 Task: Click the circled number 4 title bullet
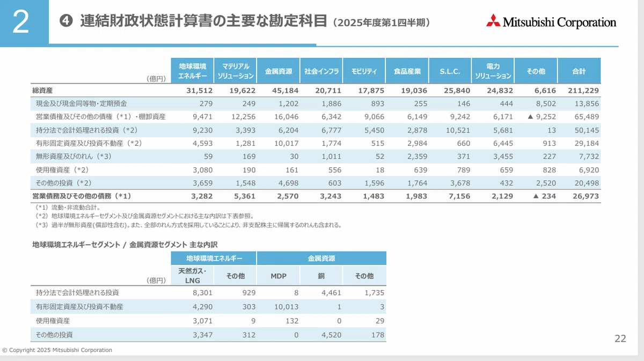point(65,21)
